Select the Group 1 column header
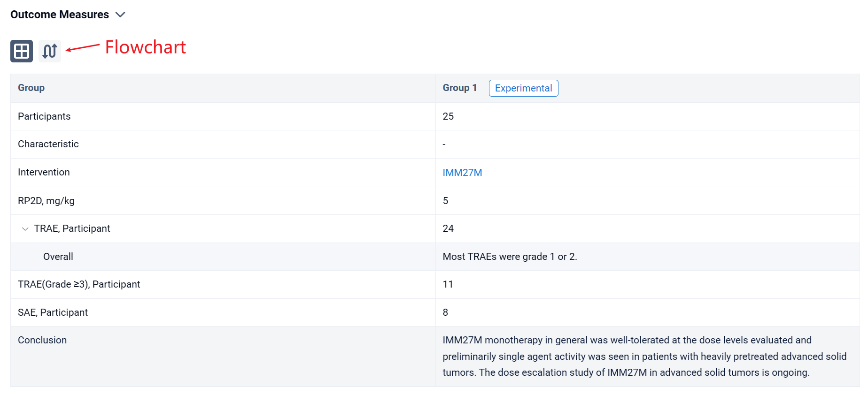The width and height of the screenshot is (868, 395). click(459, 88)
